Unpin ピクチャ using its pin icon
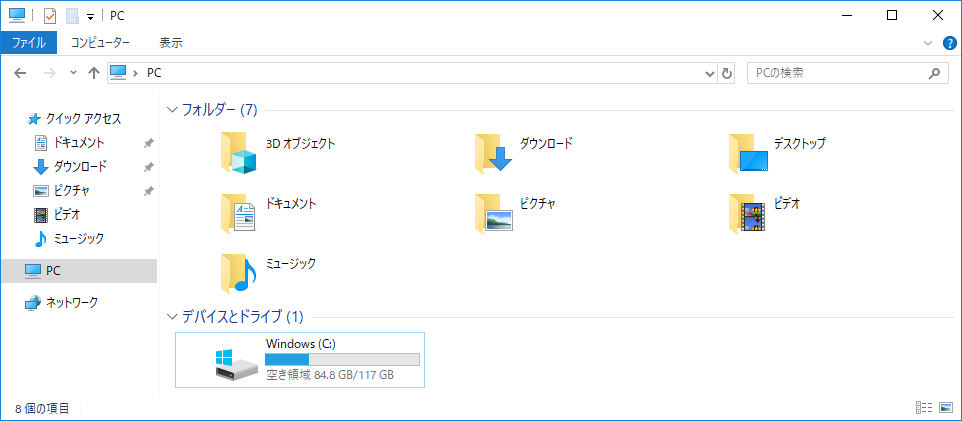962x421 pixels. 148,191
